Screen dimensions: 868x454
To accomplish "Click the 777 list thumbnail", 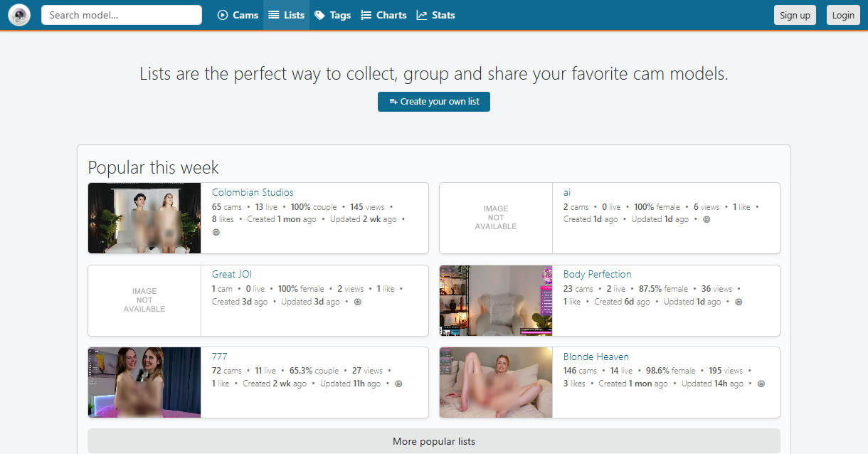I will tap(144, 382).
